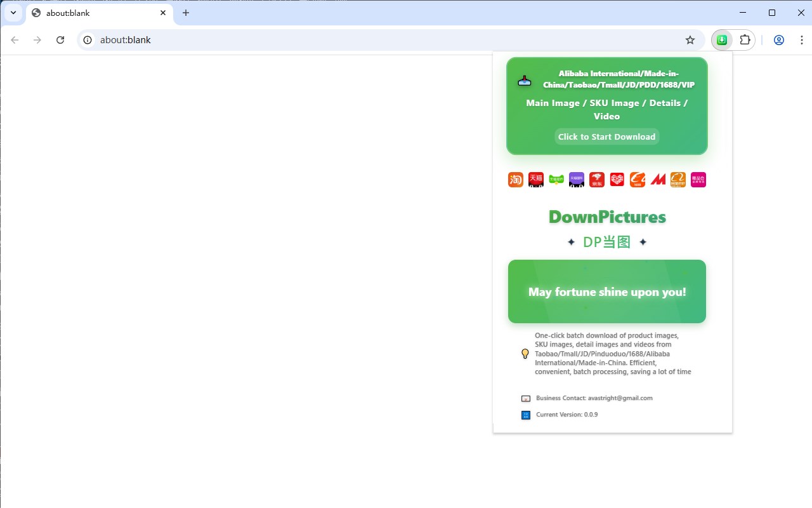Click to Start Download button
The image size is (812, 508).
(607, 137)
